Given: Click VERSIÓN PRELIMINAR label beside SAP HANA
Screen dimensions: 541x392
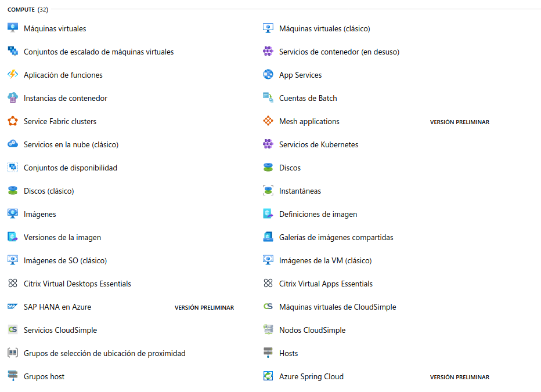Looking at the screenshot, I should tap(204, 307).
